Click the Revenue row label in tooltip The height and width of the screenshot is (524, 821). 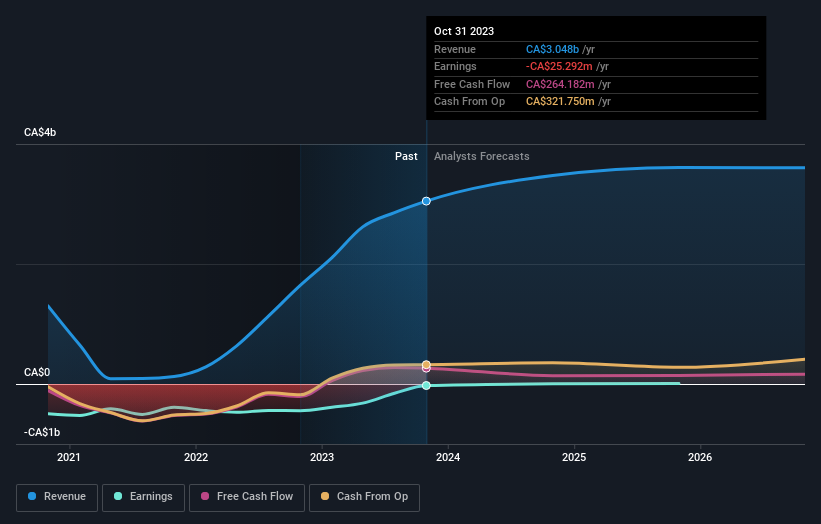click(454, 49)
